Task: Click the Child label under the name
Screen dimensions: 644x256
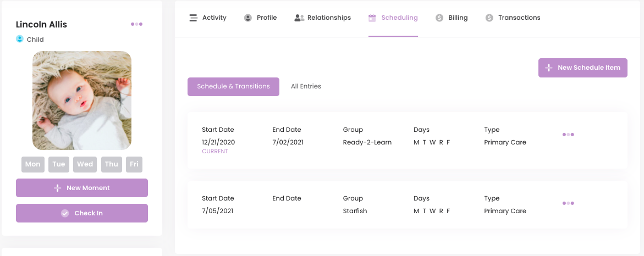Action: point(35,40)
